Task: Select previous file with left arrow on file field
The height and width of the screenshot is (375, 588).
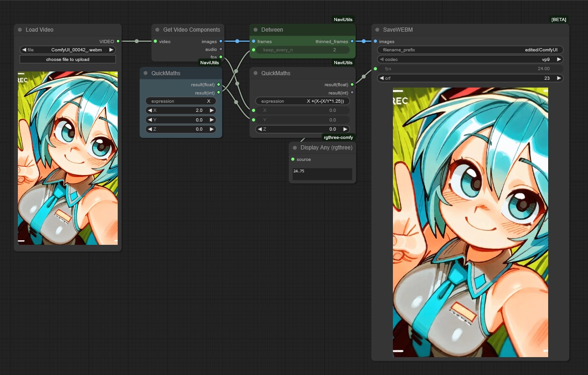Action: (x=24, y=50)
